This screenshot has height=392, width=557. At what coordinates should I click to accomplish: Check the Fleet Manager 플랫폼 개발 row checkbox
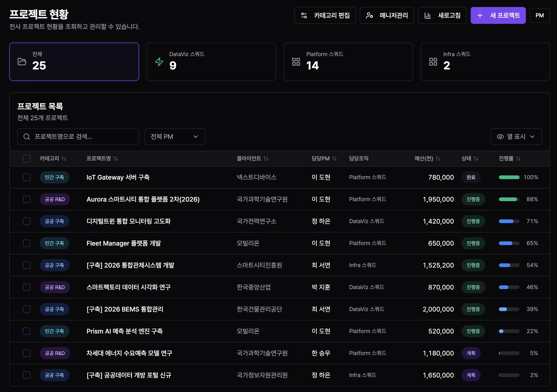(x=27, y=243)
